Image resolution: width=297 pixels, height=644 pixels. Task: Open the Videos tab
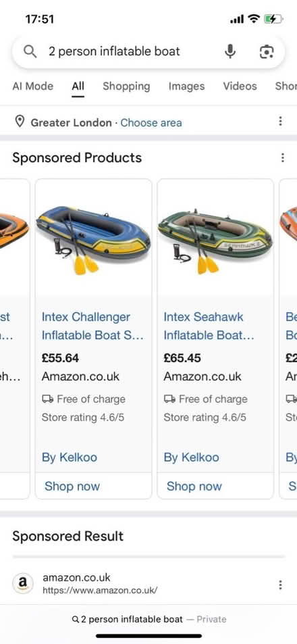point(240,86)
